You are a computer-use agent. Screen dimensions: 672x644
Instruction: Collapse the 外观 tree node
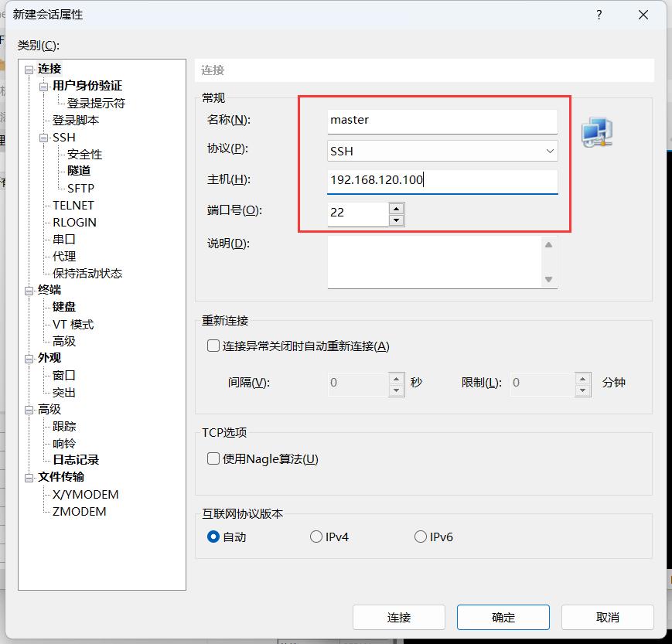(29, 359)
